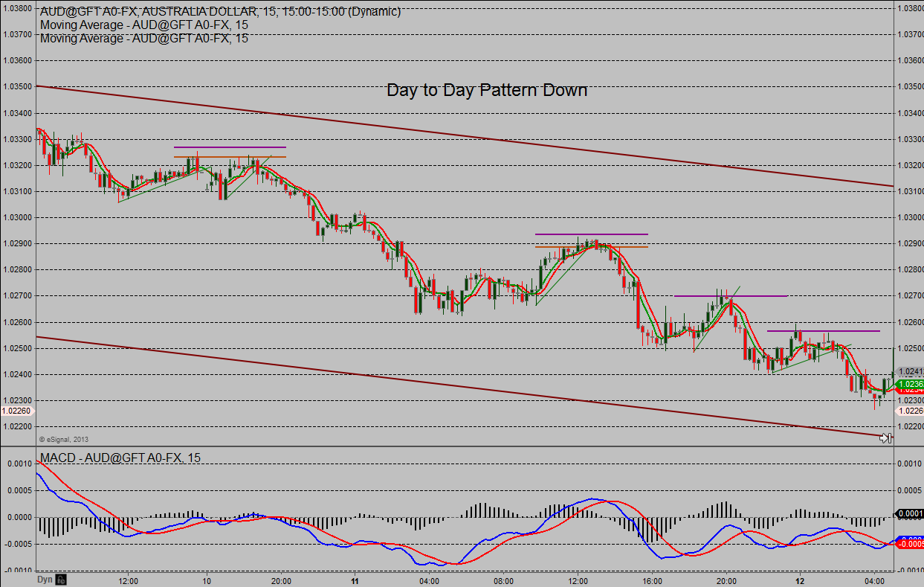Click the bold 11 date axis label
The image size is (924, 587).
pyautogui.click(x=355, y=580)
